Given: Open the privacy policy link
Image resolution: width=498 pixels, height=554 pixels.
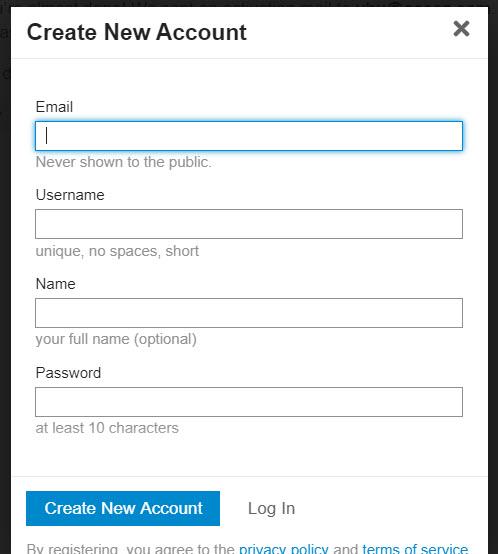Looking at the screenshot, I should tap(284, 549).
